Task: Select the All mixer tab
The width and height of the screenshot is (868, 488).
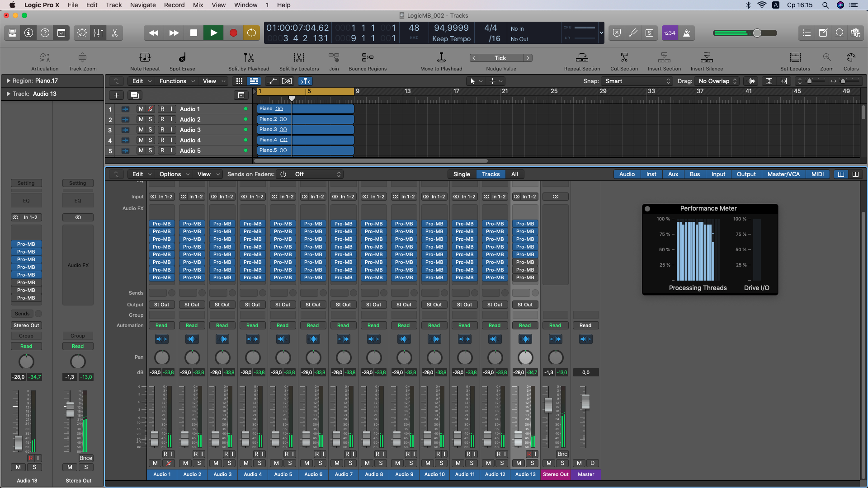Action: point(514,174)
